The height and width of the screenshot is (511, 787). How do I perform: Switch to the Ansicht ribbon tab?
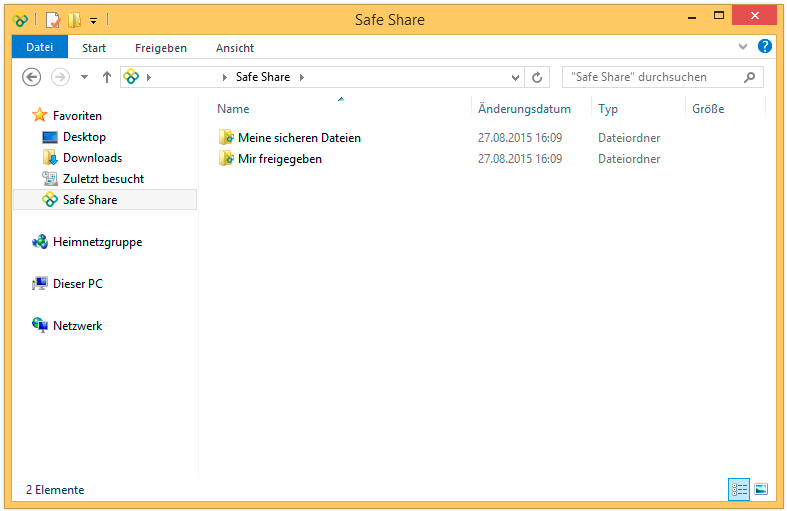click(x=235, y=48)
